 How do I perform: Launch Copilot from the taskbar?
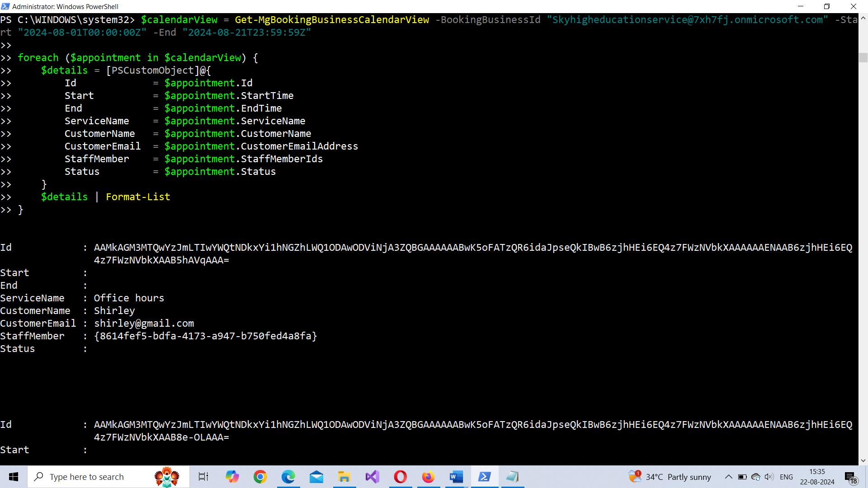[232, 477]
